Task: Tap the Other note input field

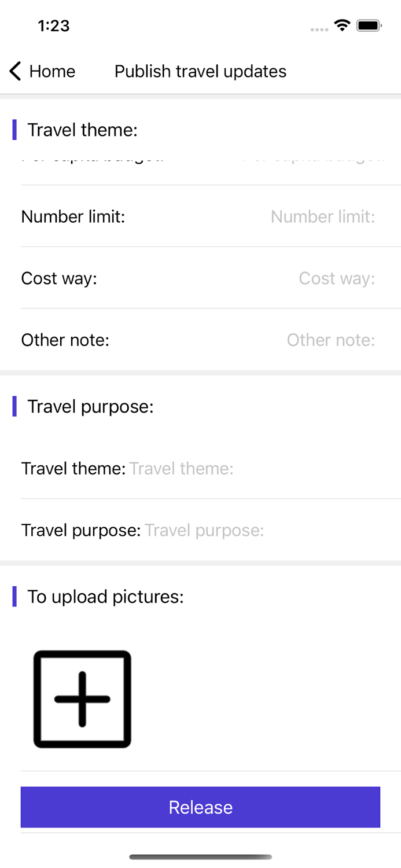Action: point(330,340)
